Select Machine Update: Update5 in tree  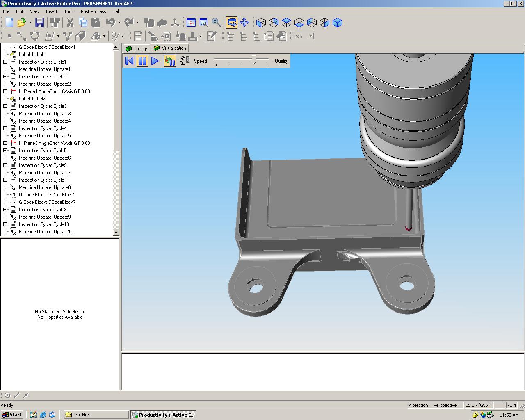pyautogui.click(x=44, y=136)
